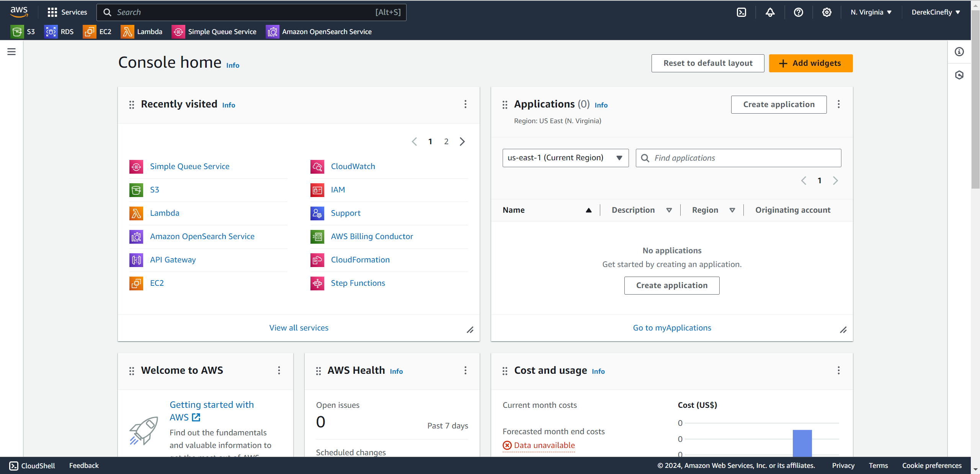Open the notifications bell icon
Screen dimensions: 980x474
[x=770, y=12]
